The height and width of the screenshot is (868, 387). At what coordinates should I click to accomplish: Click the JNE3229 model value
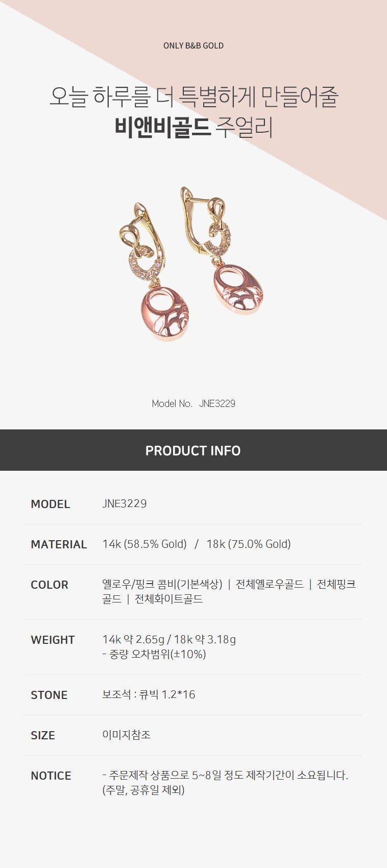tap(125, 503)
